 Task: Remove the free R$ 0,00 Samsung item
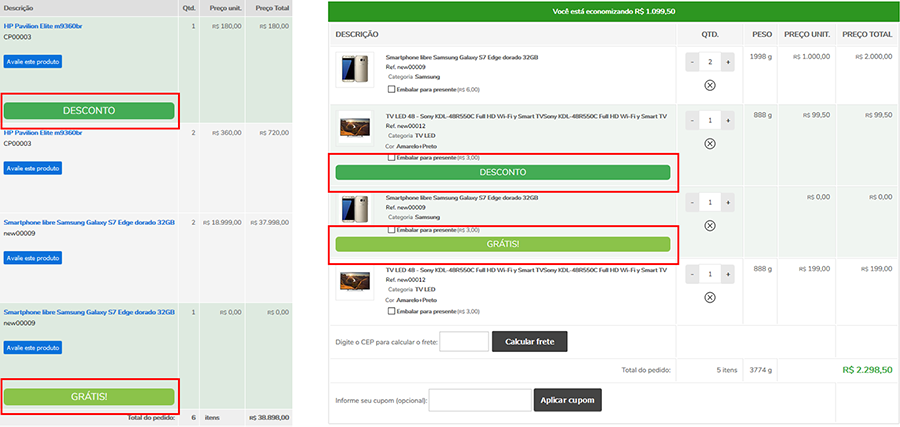(x=710, y=226)
